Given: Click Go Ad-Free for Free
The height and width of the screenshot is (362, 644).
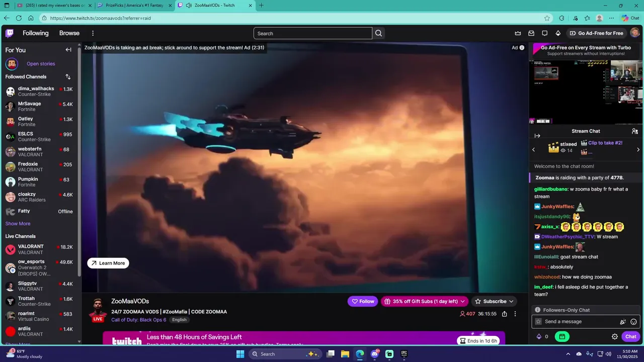Looking at the screenshot, I should (596, 33).
